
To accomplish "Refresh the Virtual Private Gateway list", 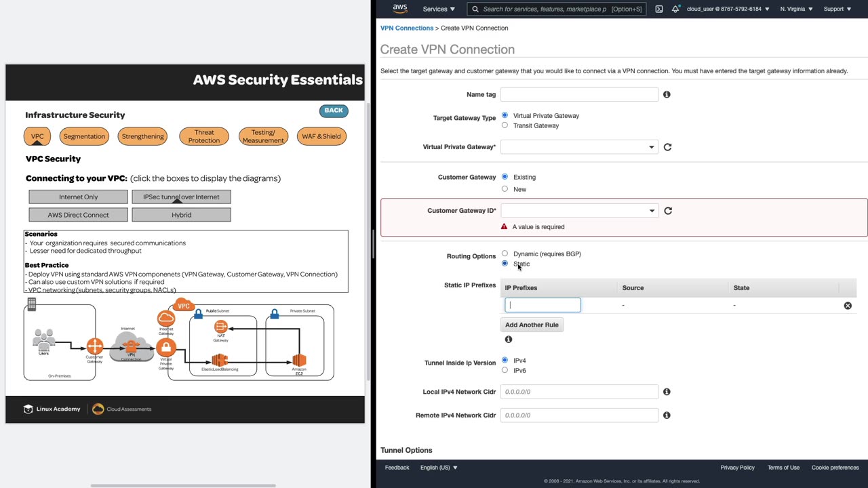I will [667, 147].
